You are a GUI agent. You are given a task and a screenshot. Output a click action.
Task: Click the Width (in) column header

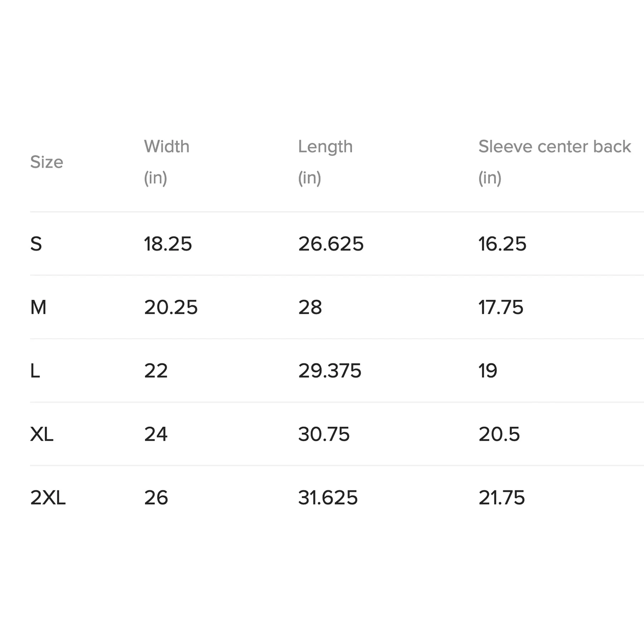click(x=166, y=162)
